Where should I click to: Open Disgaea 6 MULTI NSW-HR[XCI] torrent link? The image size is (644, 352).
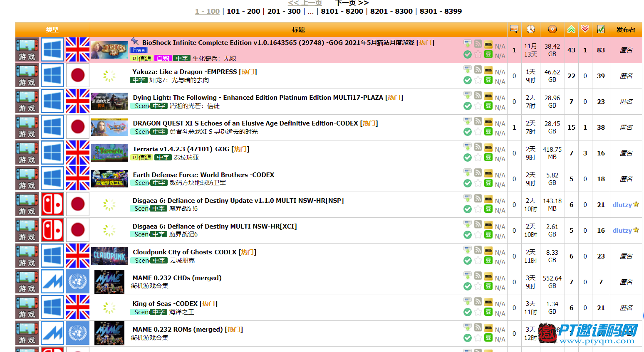click(215, 226)
